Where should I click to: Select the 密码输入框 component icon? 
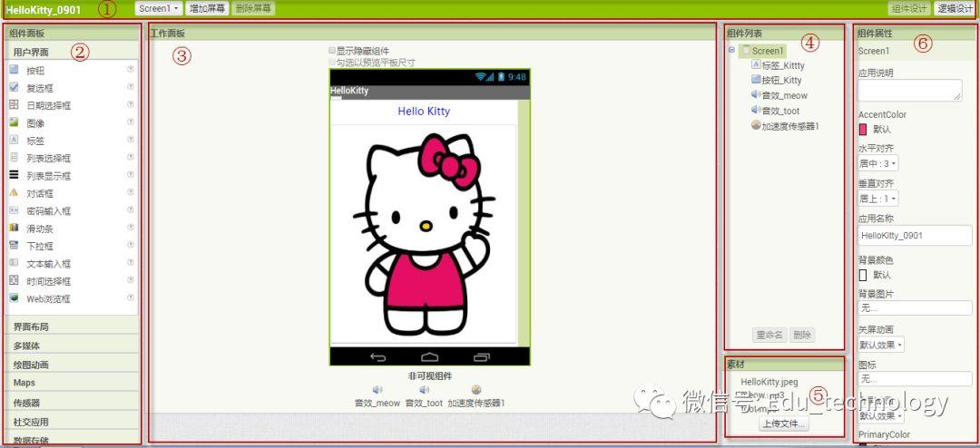(14, 210)
